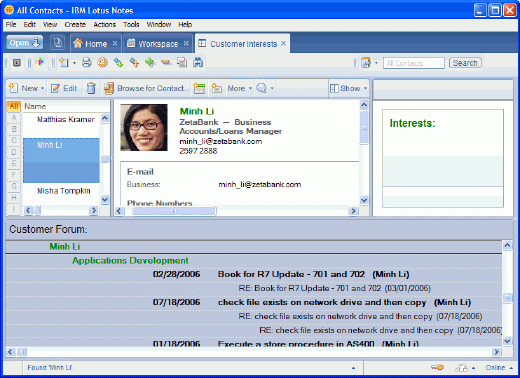Image resolution: width=520 pixels, height=378 pixels.
Task: Click the Search button
Action: [465, 63]
